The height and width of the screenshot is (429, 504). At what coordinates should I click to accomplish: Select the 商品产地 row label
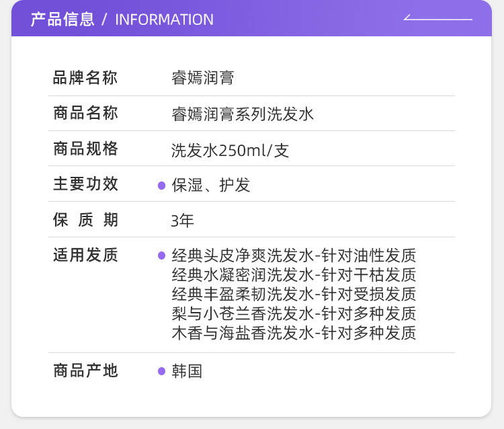click(85, 370)
